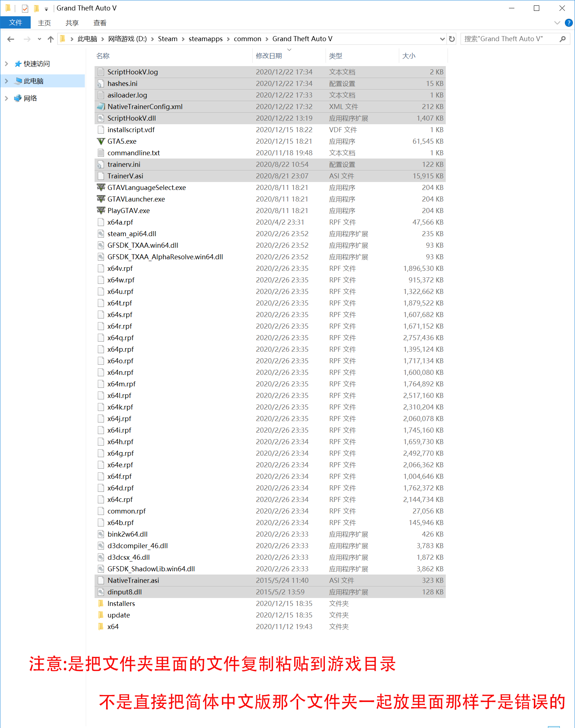Select the asiloader.log file
575x728 pixels.
pos(270,95)
